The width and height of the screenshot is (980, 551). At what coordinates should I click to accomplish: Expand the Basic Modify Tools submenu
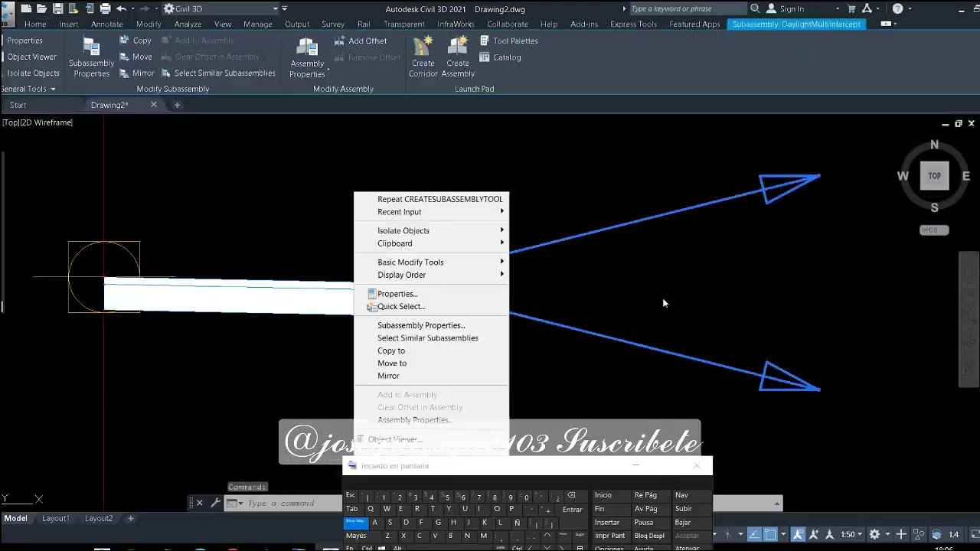431,262
